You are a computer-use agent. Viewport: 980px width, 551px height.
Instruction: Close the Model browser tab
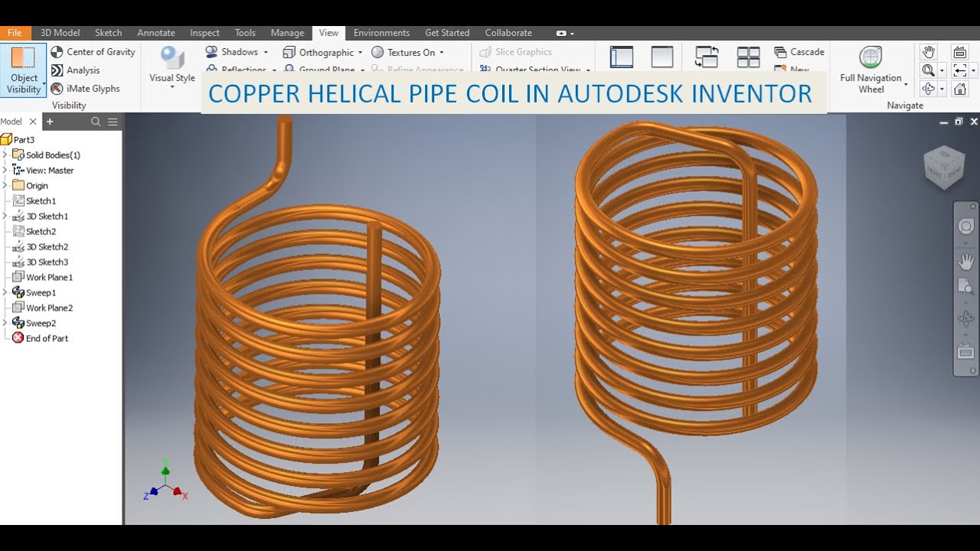(x=33, y=122)
